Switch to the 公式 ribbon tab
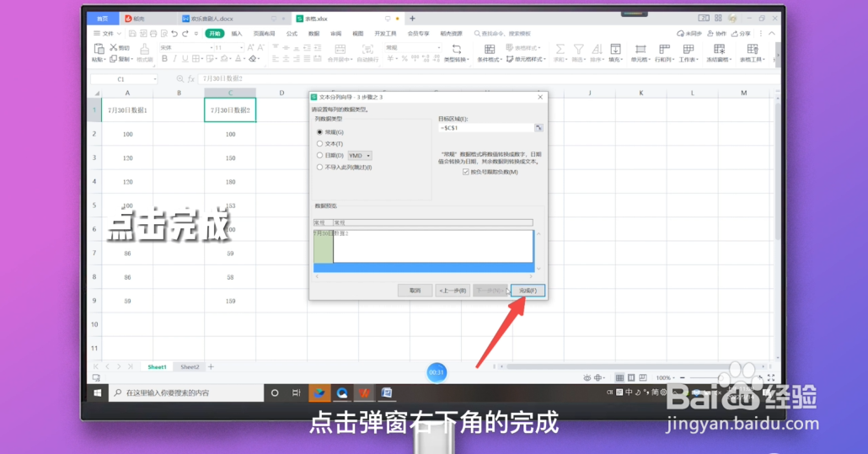 (292, 34)
